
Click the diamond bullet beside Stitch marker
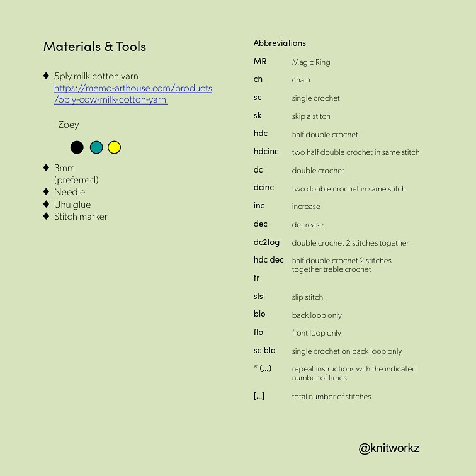pyautogui.click(x=46, y=216)
